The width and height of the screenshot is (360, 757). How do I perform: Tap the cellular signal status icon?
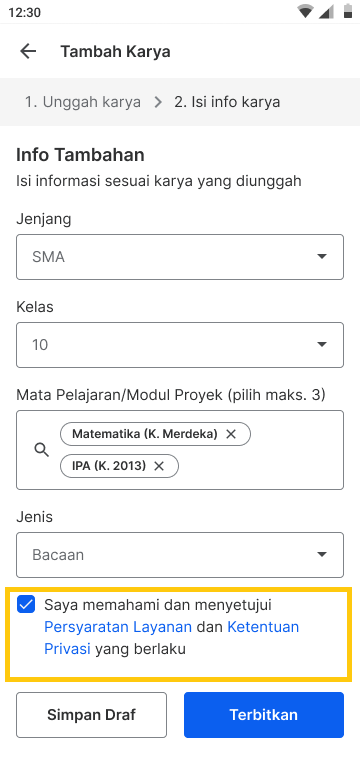click(326, 12)
